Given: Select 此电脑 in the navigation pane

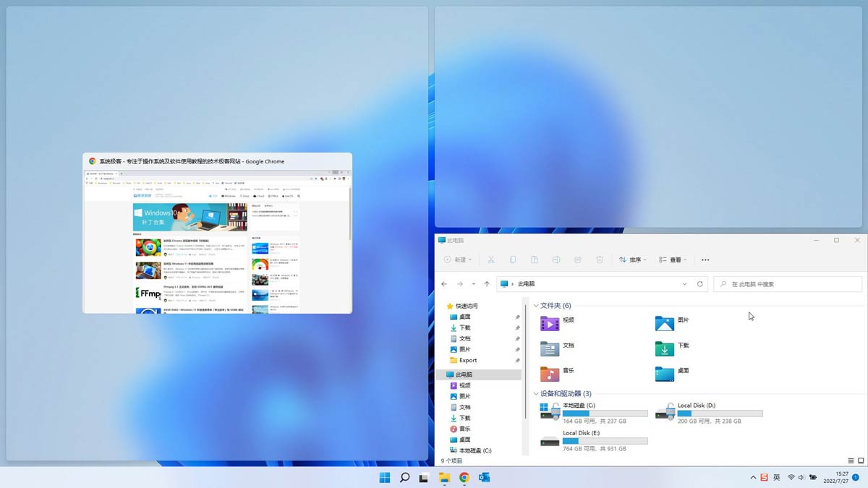Looking at the screenshot, I should click(478, 374).
